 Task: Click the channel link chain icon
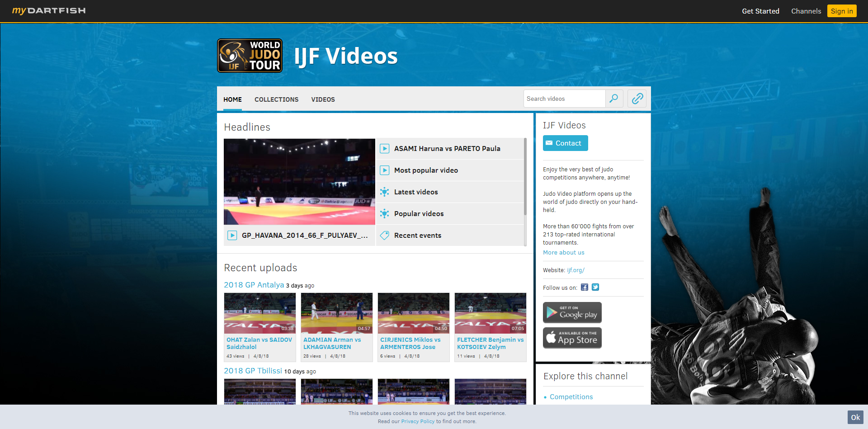click(x=637, y=99)
